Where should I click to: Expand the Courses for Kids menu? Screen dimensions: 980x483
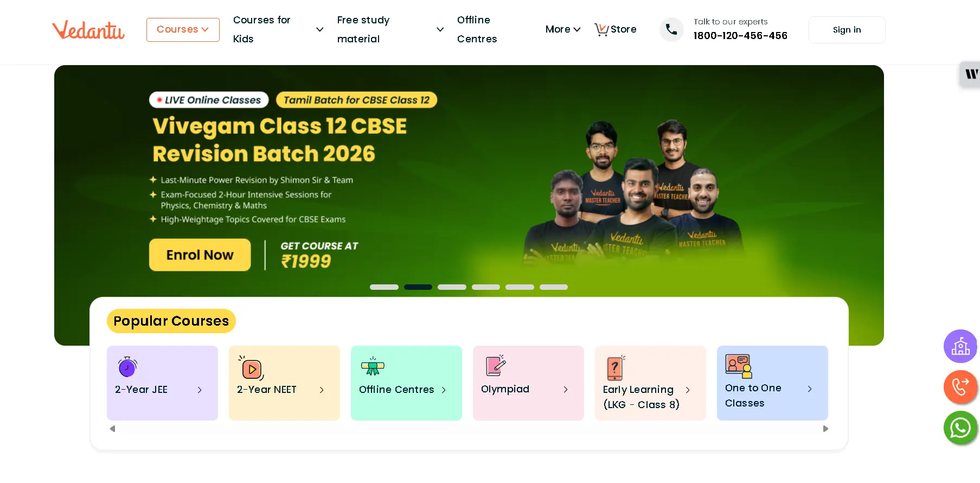[278, 29]
